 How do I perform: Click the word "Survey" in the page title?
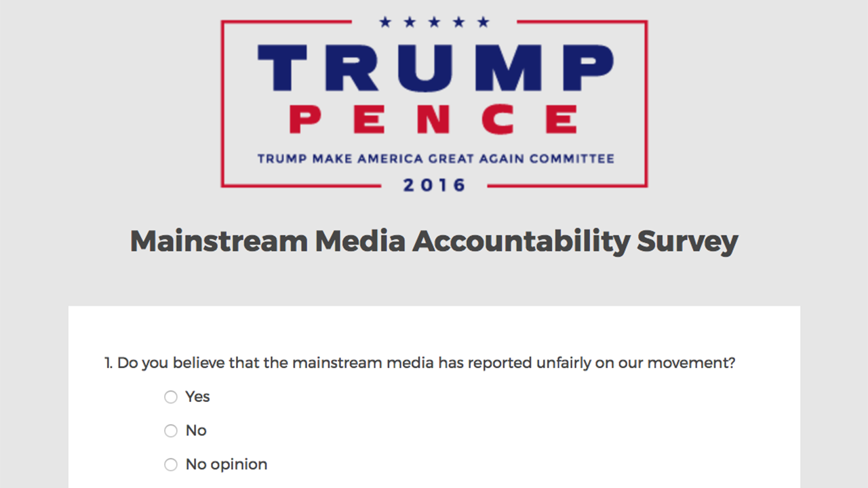coord(687,242)
